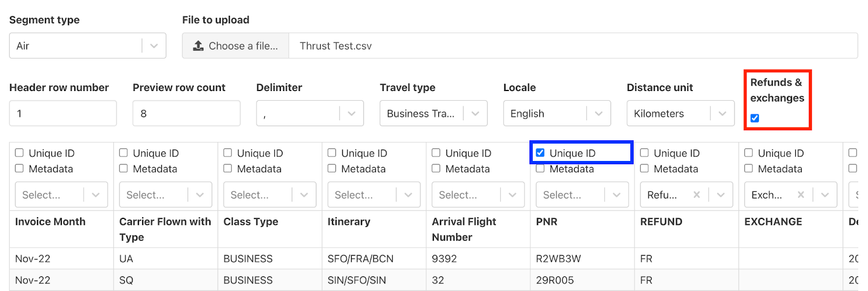Expand the Travel type Business Tra... dropdown

click(x=475, y=114)
